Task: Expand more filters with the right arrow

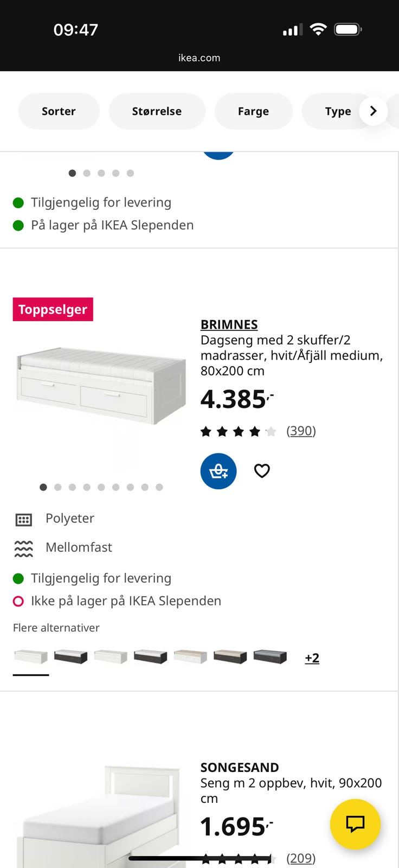Action: (x=373, y=111)
